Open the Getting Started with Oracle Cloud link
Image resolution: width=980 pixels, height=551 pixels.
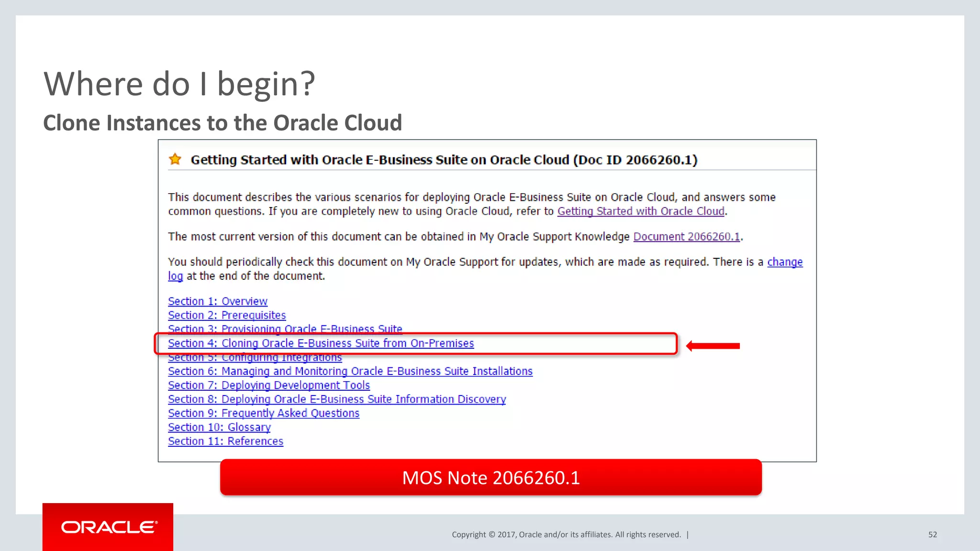[641, 211]
